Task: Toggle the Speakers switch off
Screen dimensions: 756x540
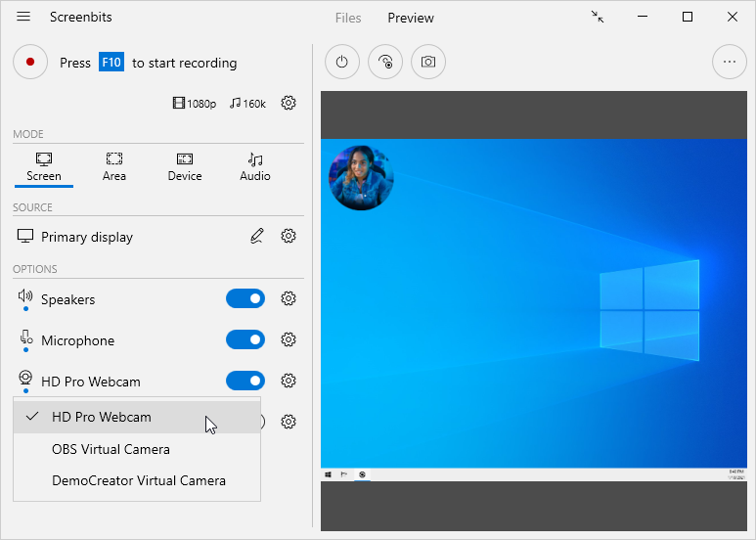Action: 245,298
